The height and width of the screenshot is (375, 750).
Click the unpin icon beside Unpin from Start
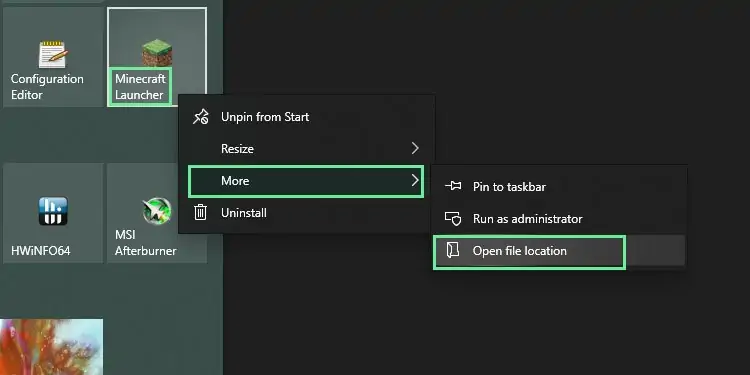coord(200,117)
